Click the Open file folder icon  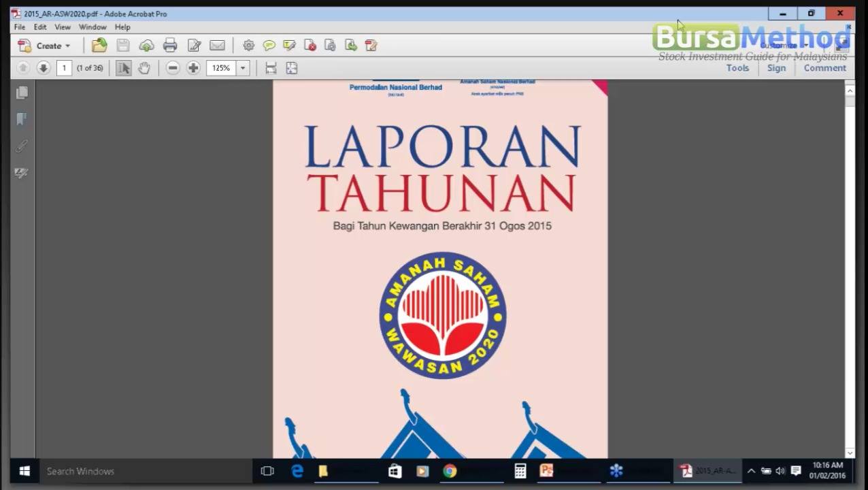[x=99, y=46]
